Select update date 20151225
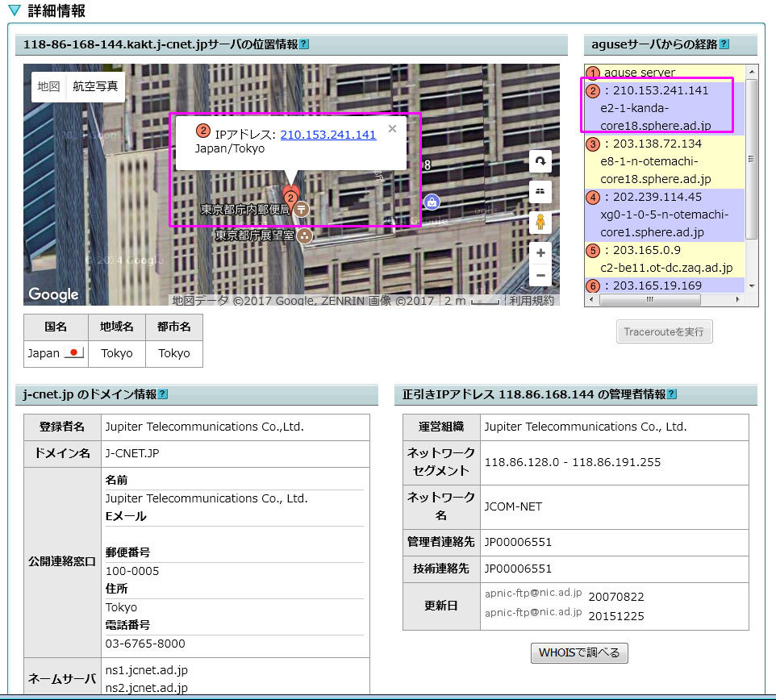776x700 pixels. (616, 616)
